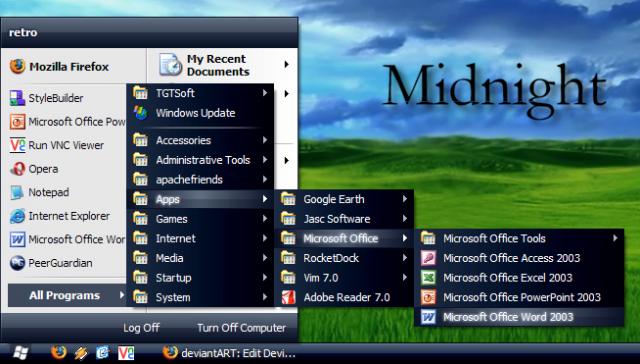The image size is (640, 364).
Task: Open the System menu entry
Action: click(x=200, y=297)
